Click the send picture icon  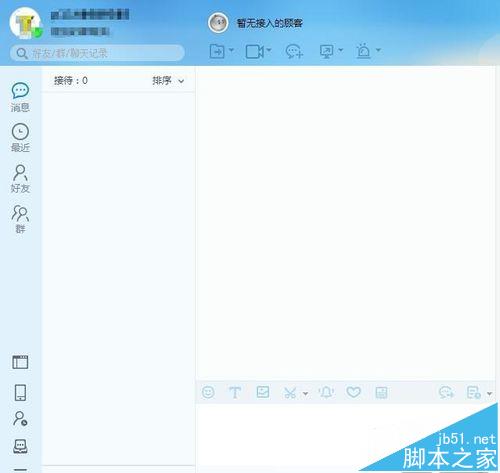coord(263,392)
